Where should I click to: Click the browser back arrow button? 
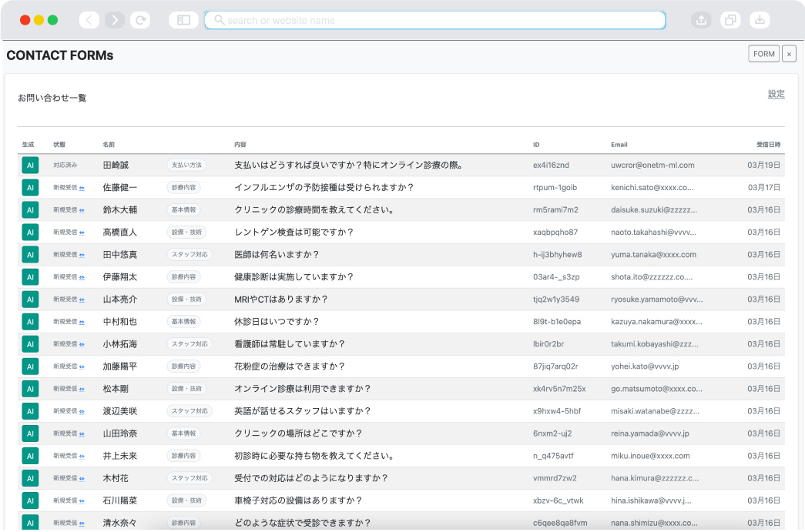[x=89, y=21]
